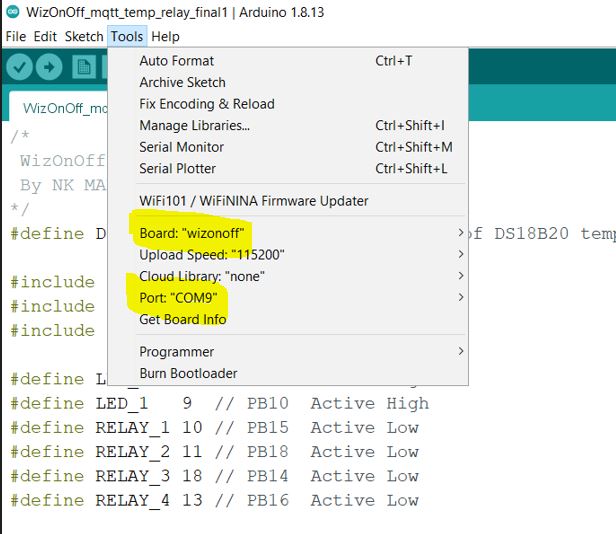
Task: Open the Sketch menu
Action: point(83,36)
